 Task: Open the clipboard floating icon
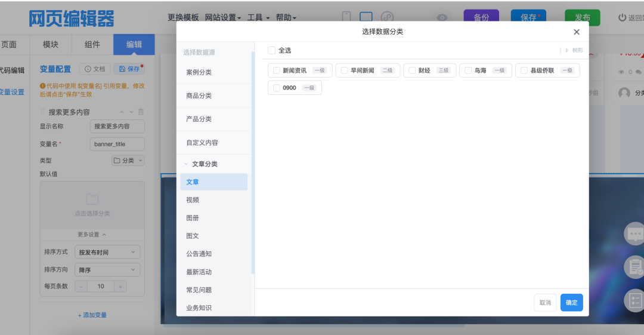[634, 267]
